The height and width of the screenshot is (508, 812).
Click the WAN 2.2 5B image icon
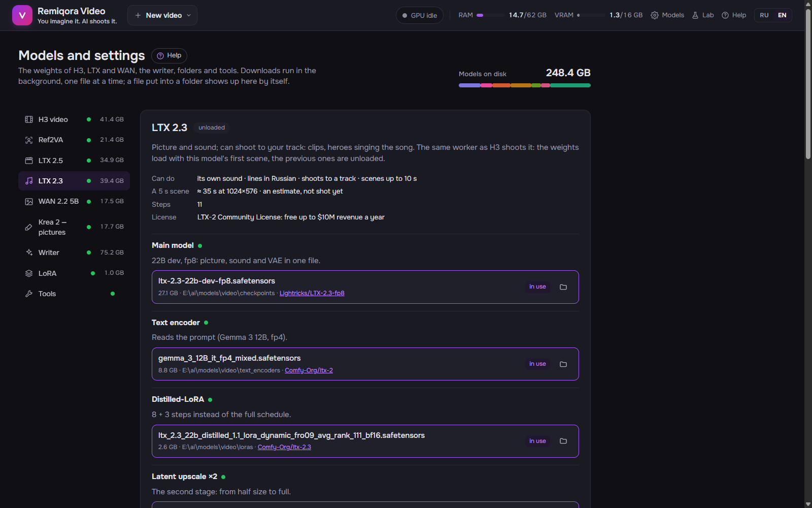(29, 201)
